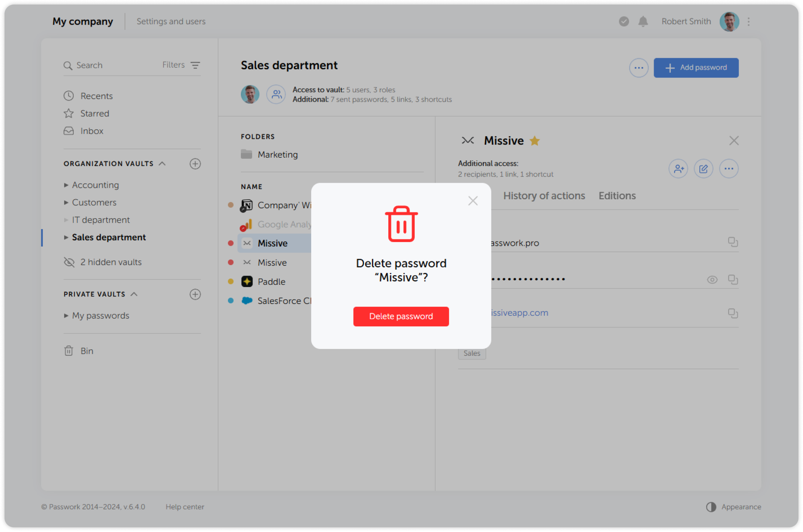Click the search magnifier in the sidebar
Image resolution: width=803 pixels, height=532 pixels.
click(68, 65)
